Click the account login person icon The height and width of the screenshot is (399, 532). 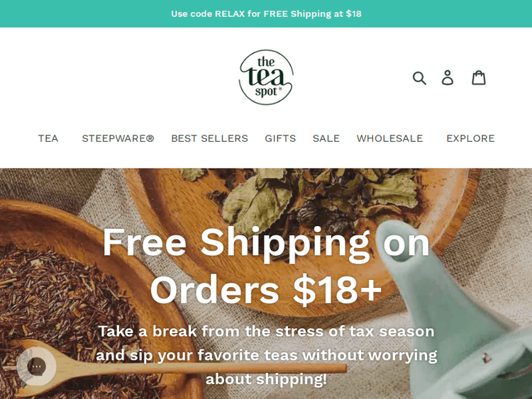point(448,78)
